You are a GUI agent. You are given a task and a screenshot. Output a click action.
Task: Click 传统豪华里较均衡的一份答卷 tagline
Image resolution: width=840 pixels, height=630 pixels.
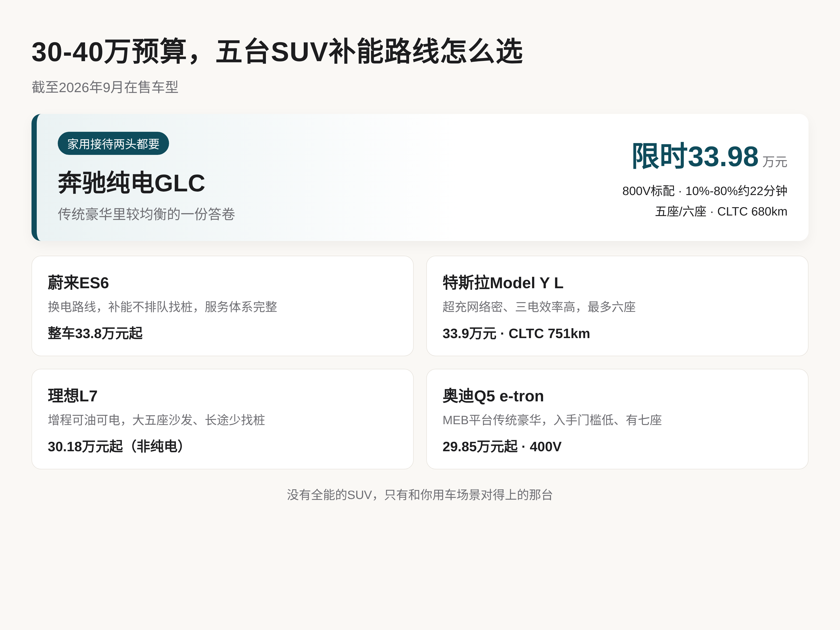[146, 214]
